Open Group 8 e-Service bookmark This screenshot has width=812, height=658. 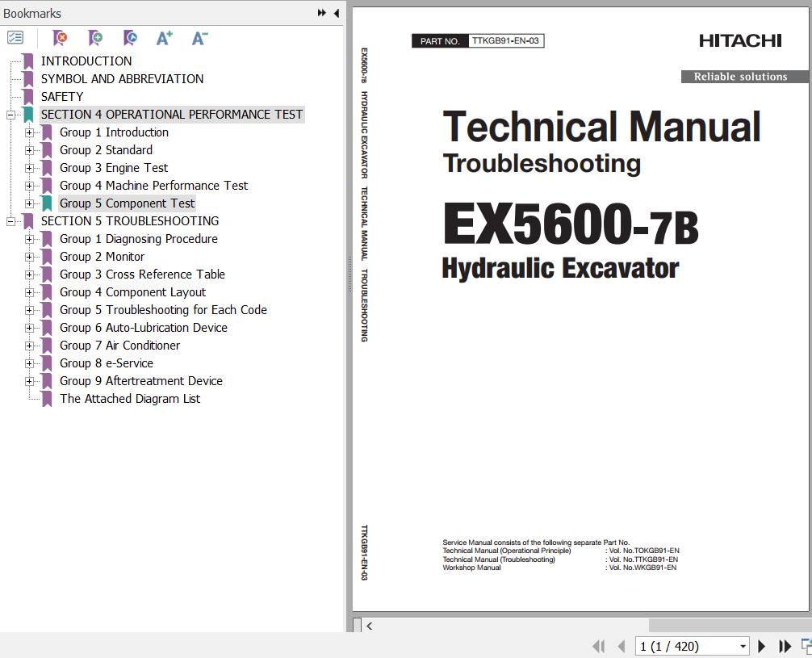[x=107, y=363]
